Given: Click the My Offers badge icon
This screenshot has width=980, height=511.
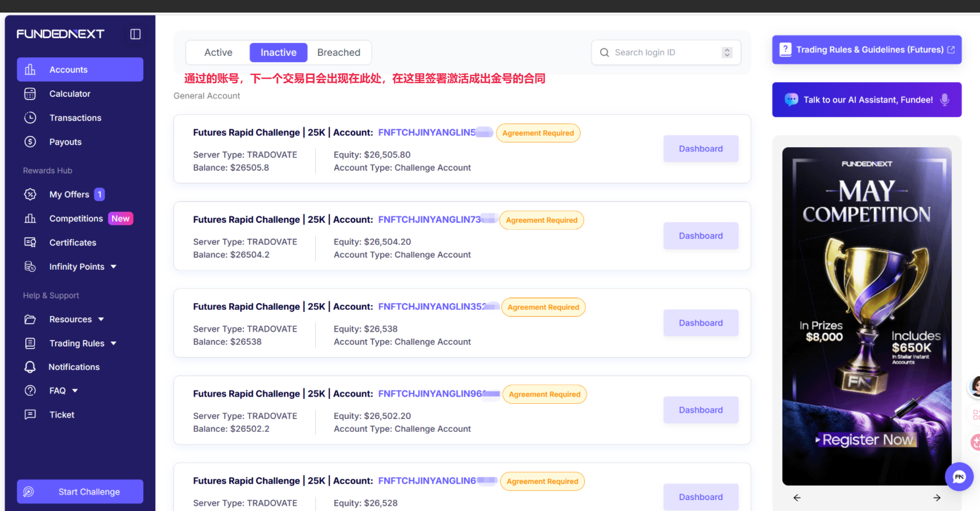Looking at the screenshot, I should point(30,194).
